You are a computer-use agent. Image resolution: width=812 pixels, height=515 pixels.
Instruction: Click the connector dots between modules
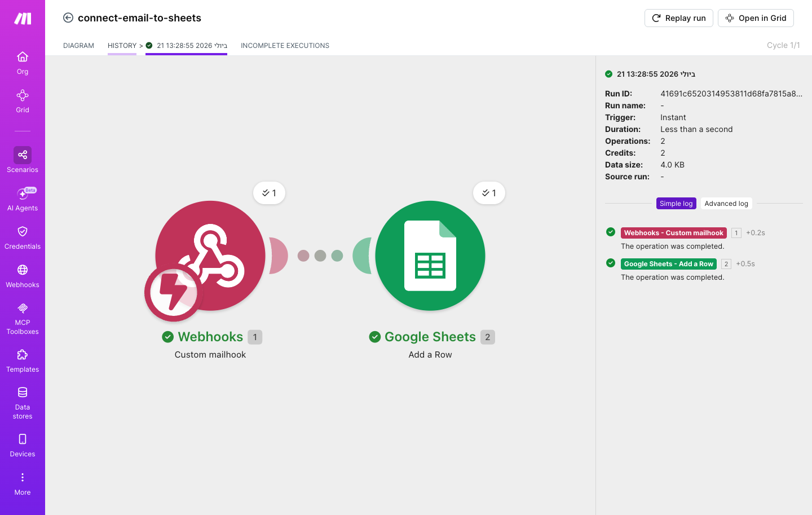(320, 256)
